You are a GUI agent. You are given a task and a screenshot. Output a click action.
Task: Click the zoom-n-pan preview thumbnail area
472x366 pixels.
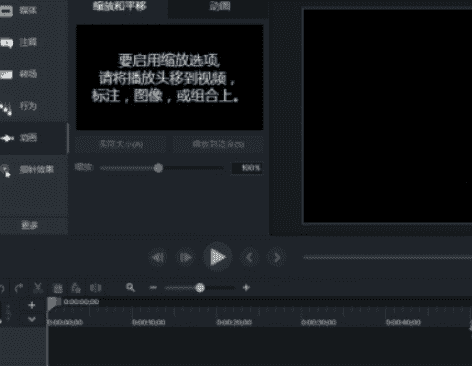click(169, 77)
